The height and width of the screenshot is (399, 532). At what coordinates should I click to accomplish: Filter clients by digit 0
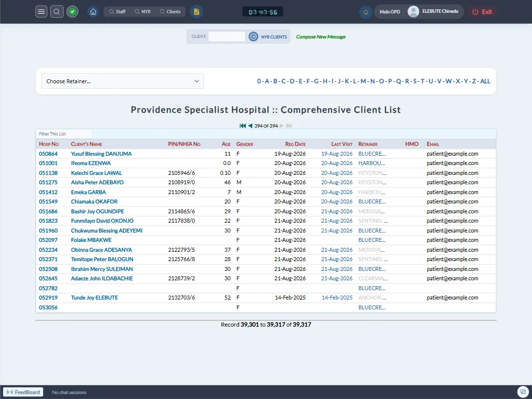coord(259,81)
